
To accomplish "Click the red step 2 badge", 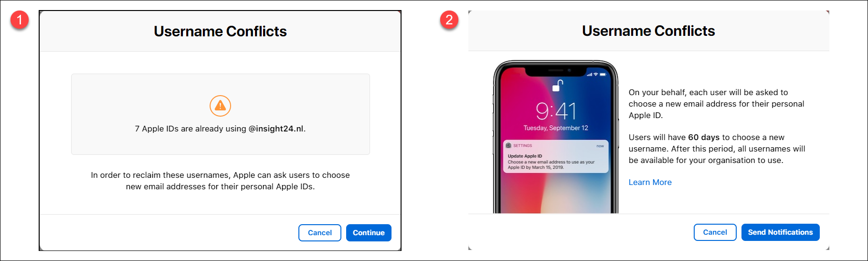I will pyautogui.click(x=449, y=20).
